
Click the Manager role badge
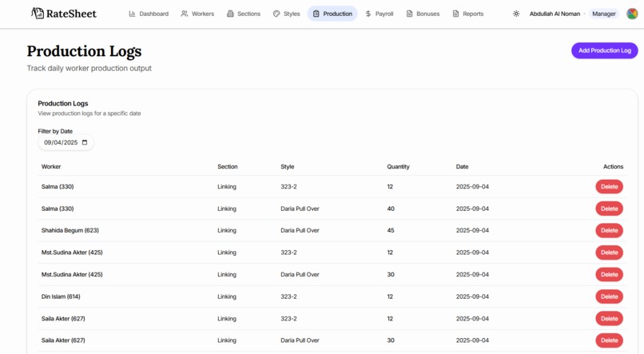pyautogui.click(x=604, y=14)
